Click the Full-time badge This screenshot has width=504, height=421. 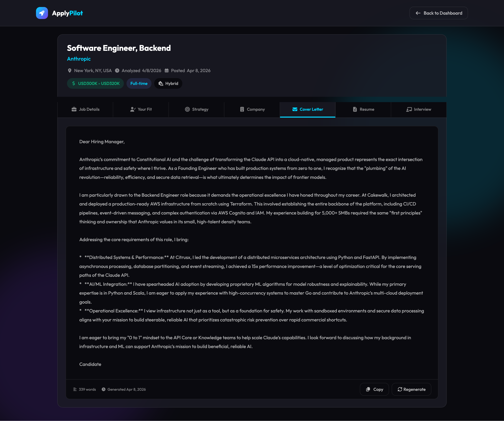139,83
